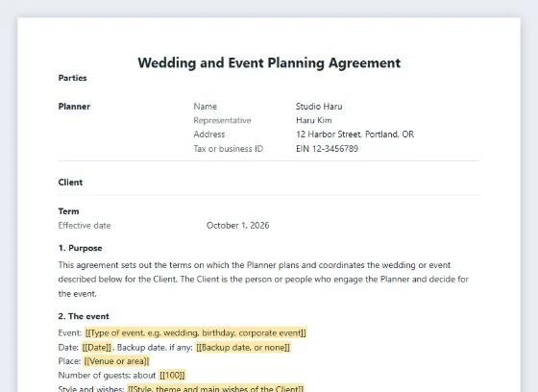
Task: Click the Client section label
Action: coord(70,183)
